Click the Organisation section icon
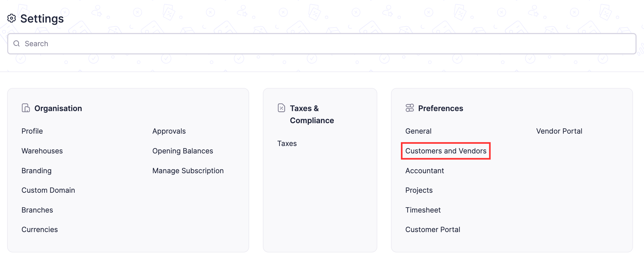This screenshot has width=644, height=259. (x=26, y=108)
